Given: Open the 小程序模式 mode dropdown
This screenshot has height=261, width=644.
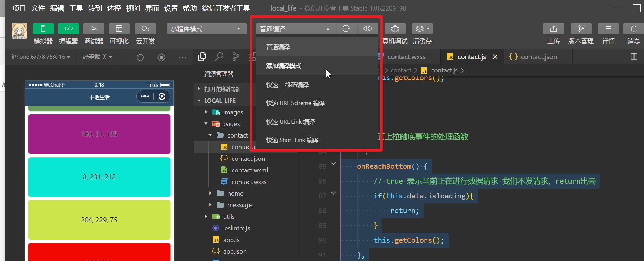Looking at the screenshot, I should (207, 29).
